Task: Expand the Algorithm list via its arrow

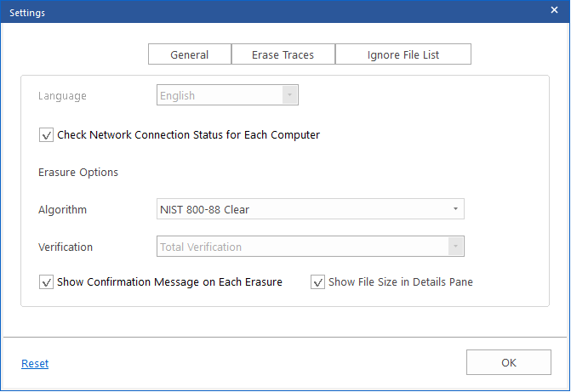Action: click(x=455, y=209)
